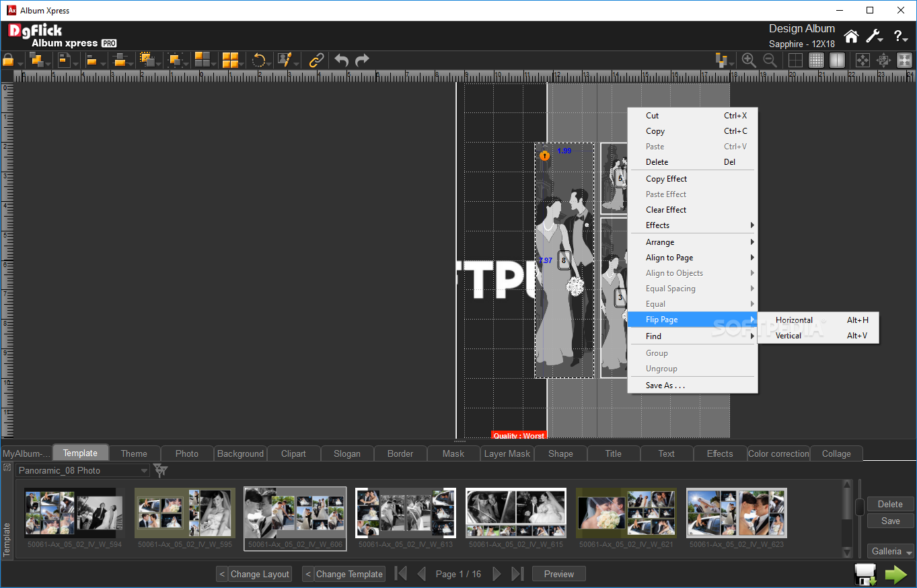Click the zoom out magnifier icon
The image size is (917, 588).
pyautogui.click(x=770, y=61)
